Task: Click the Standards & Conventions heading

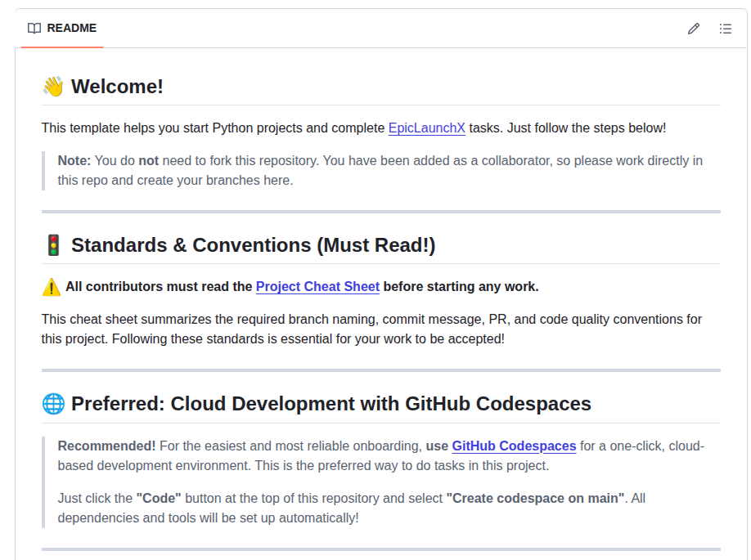Action: pyautogui.click(x=253, y=245)
